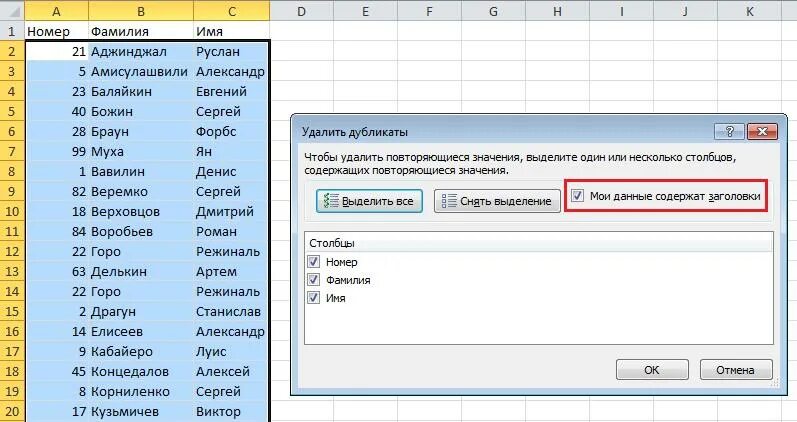Uncheck the Номер column checkbox
Image resolution: width=797 pixels, height=422 pixels.
click(x=314, y=262)
